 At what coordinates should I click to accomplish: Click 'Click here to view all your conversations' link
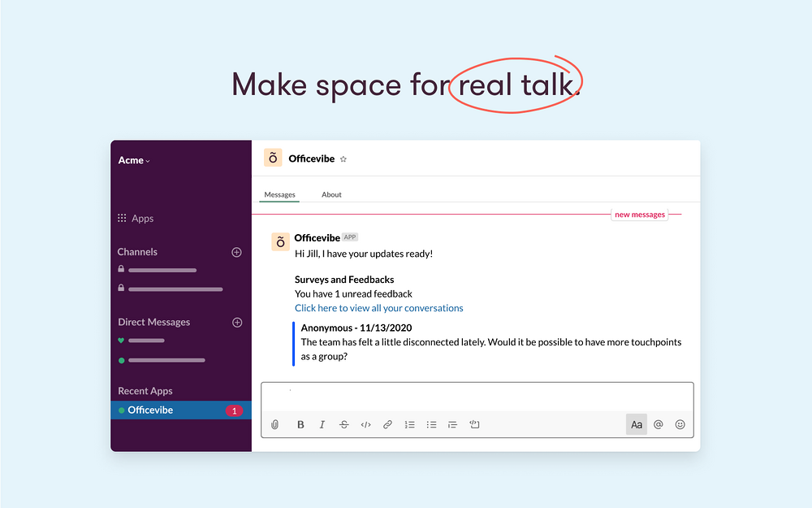pyautogui.click(x=379, y=308)
